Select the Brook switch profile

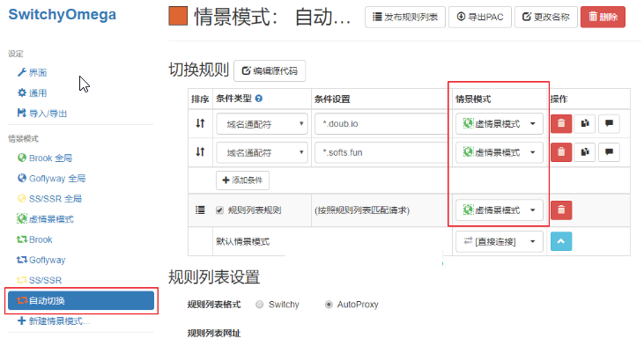pyautogui.click(x=34, y=239)
